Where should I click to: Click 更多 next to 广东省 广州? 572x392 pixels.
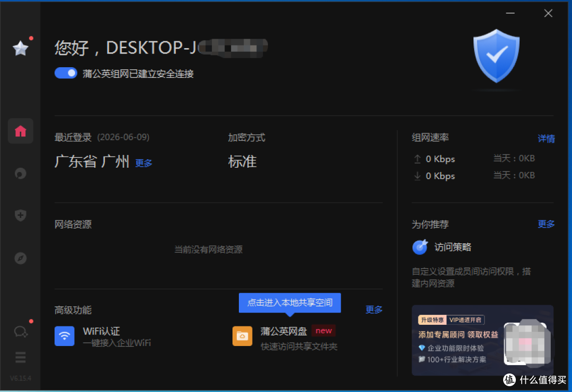(x=144, y=163)
